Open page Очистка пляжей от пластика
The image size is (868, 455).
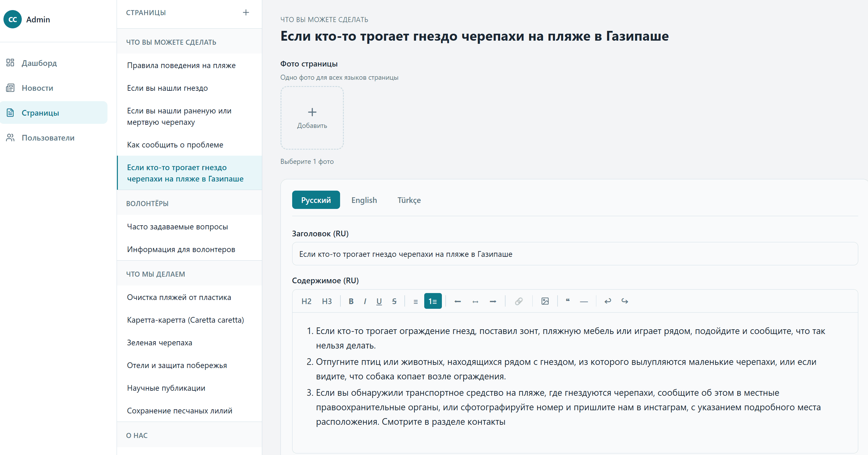189,297
